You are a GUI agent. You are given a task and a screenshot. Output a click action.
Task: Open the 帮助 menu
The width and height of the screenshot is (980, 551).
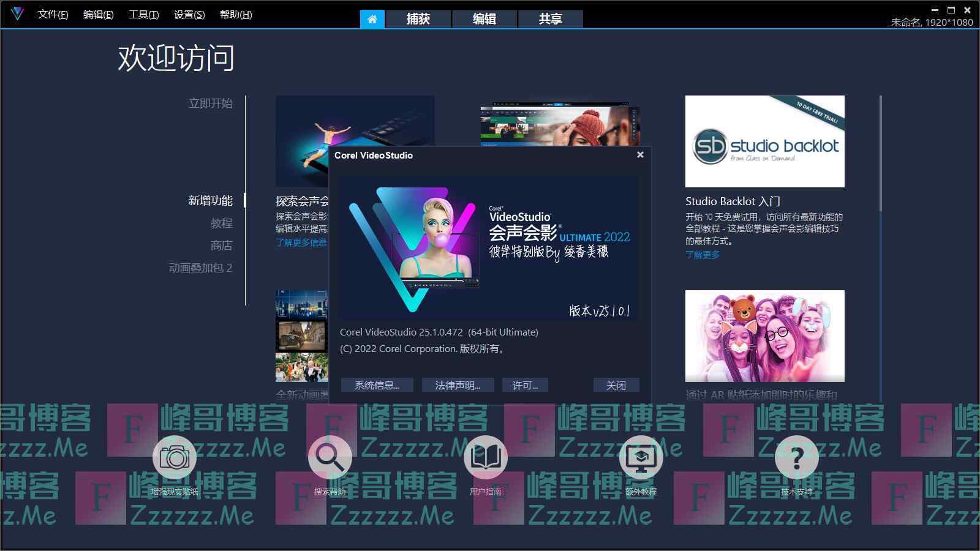[x=236, y=14]
